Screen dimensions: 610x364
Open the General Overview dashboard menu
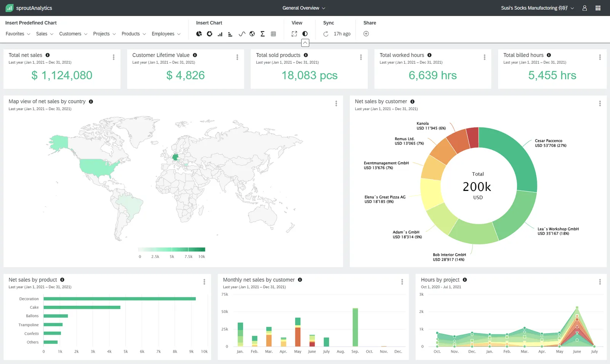coord(304,8)
